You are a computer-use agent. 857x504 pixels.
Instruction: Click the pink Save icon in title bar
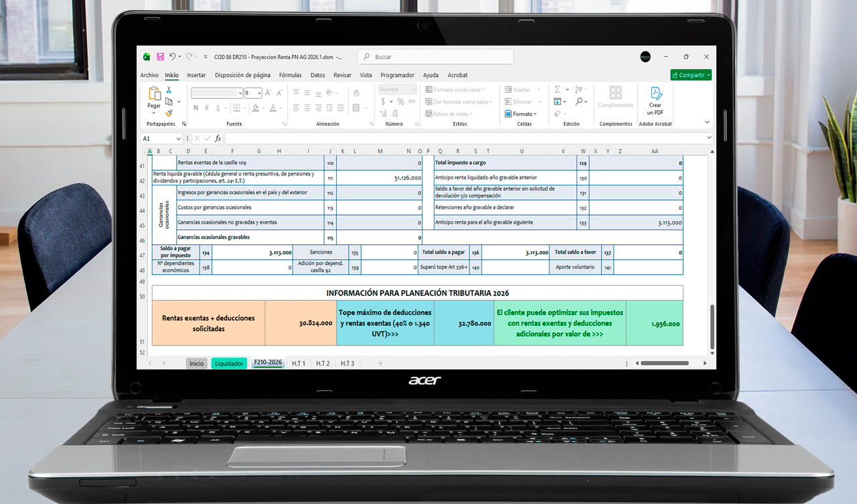[x=160, y=57]
